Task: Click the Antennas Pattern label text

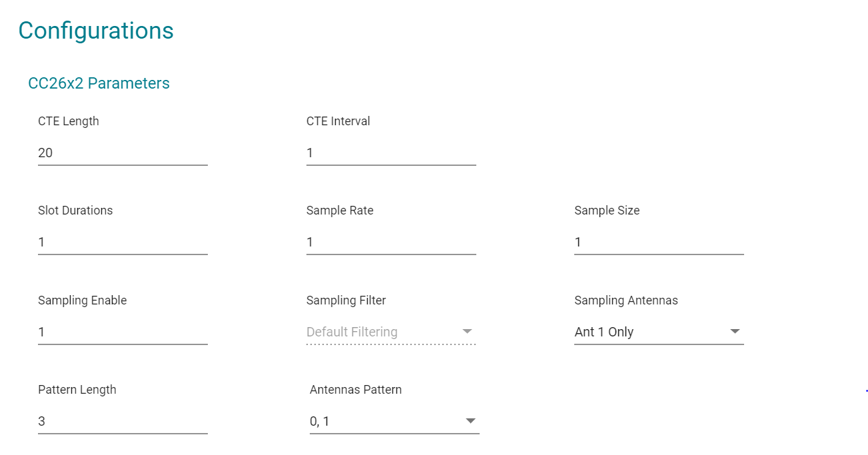Action: tap(356, 390)
